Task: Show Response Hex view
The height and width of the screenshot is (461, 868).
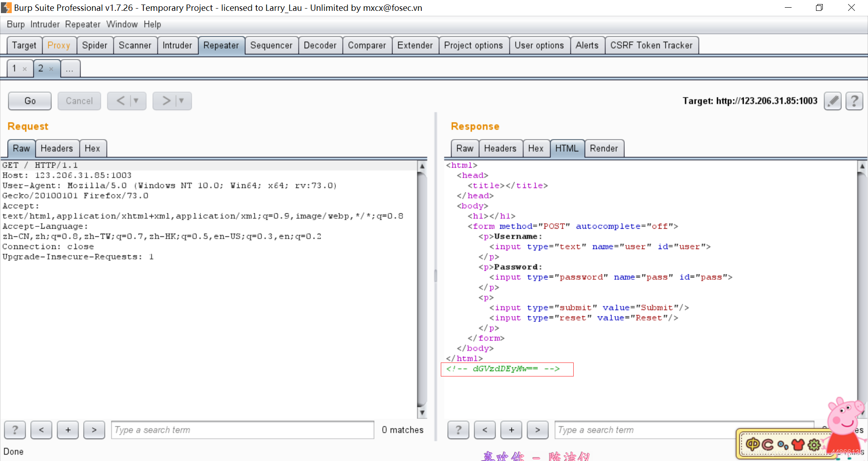Action: pyautogui.click(x=536, y=148)
